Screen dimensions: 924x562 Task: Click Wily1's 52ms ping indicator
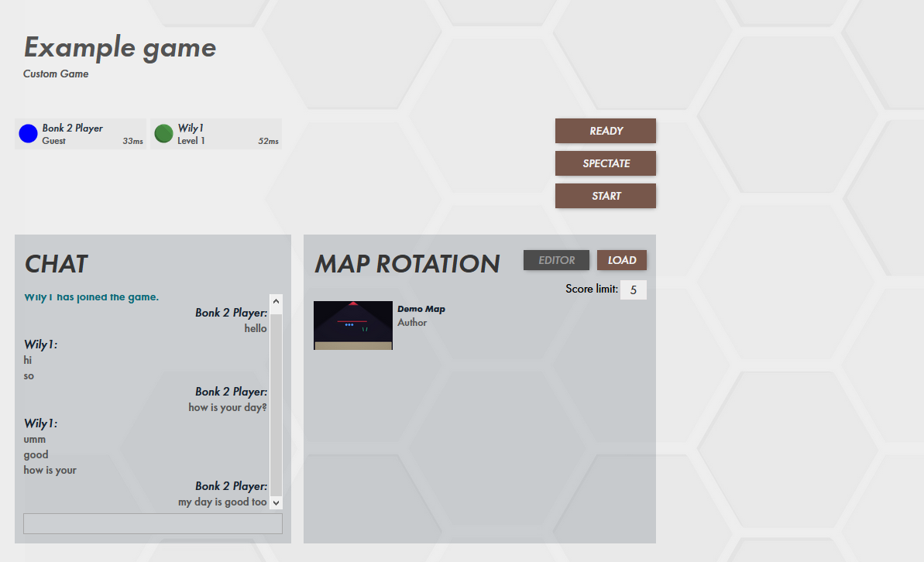click(268, 142)
